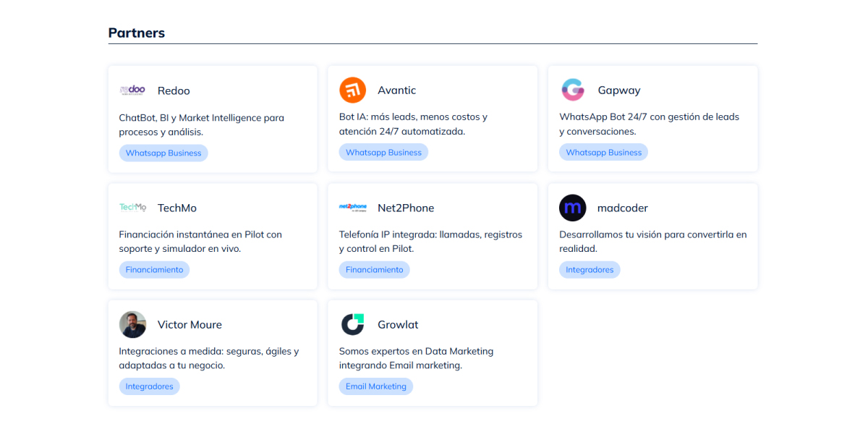Click the orange Avantic logo icon

(352, 90)
